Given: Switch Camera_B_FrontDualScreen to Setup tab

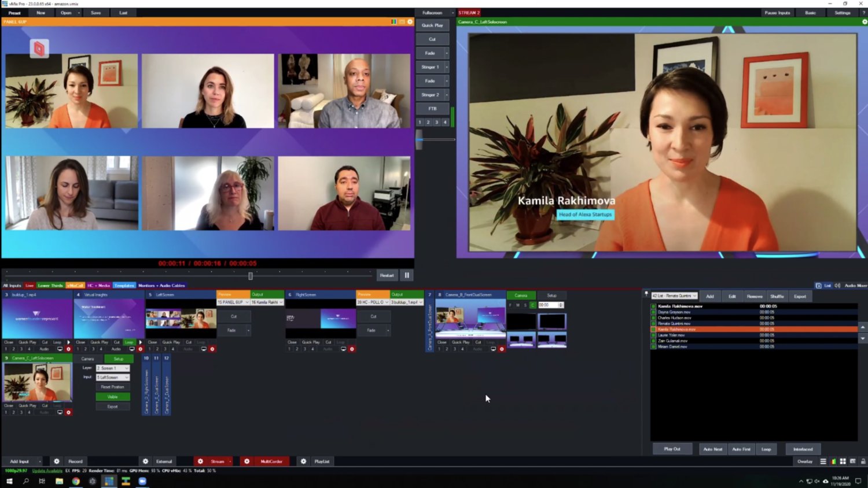Looking at the screenshot, I should coord(551,295).
